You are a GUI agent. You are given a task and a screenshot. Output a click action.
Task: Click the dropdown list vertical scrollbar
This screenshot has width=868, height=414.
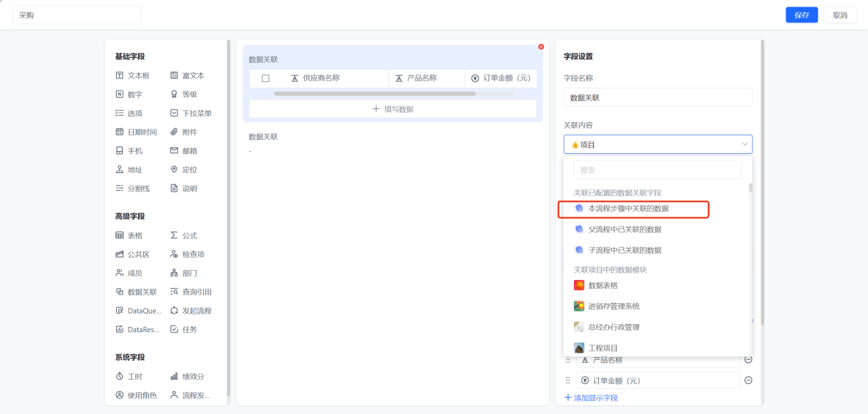click(x=751, y=188)
